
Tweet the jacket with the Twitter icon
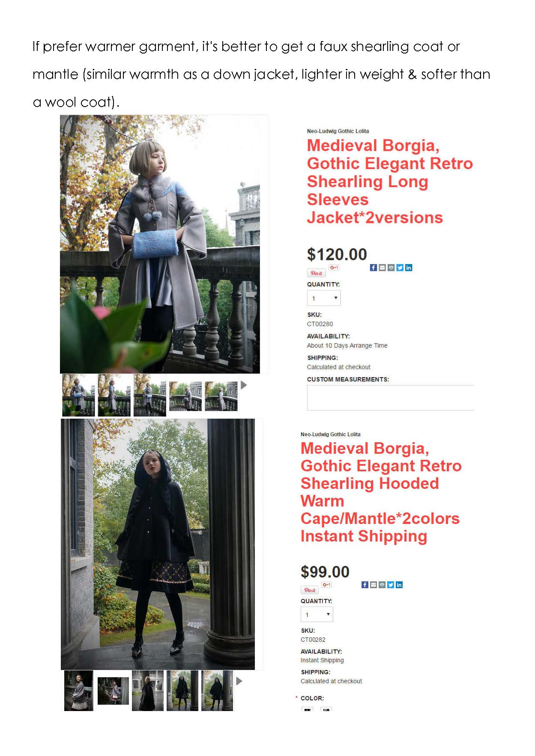400,268
